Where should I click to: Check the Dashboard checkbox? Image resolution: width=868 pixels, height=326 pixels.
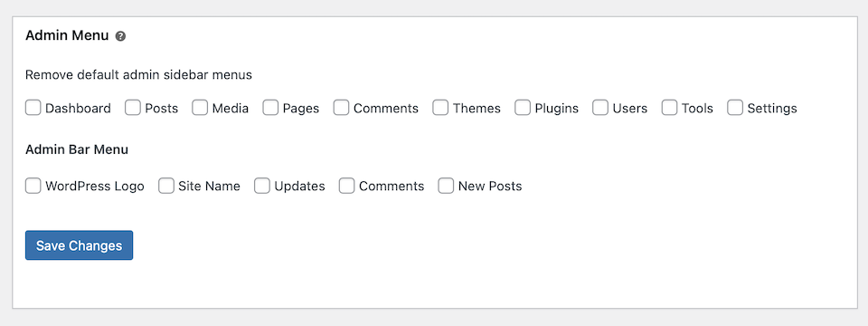(x=33, y=108)
